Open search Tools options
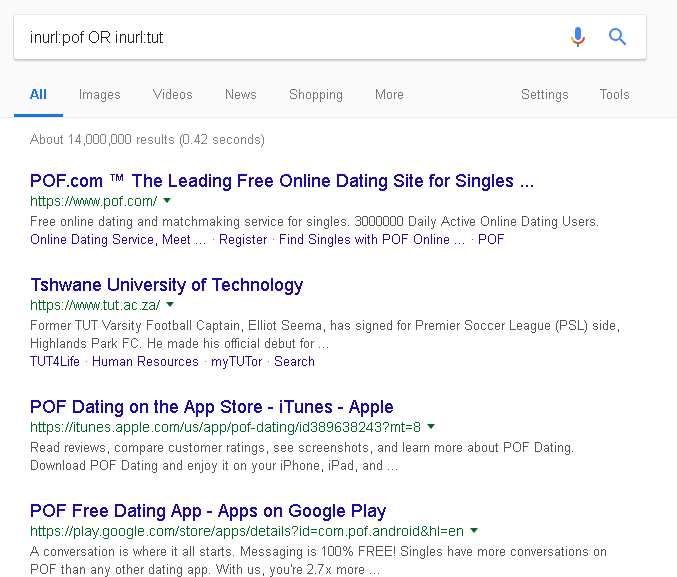677x577 pixels. 614,95
